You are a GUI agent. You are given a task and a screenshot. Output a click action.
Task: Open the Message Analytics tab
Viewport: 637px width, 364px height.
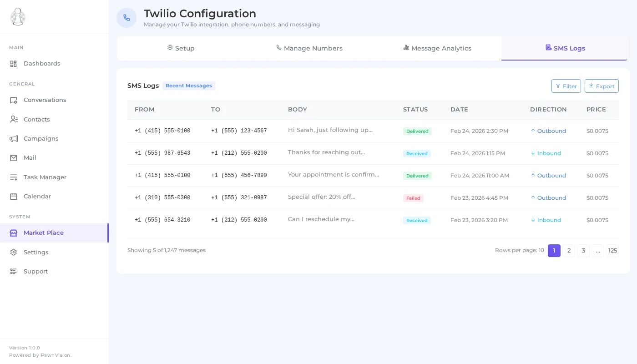pos(437,48)
